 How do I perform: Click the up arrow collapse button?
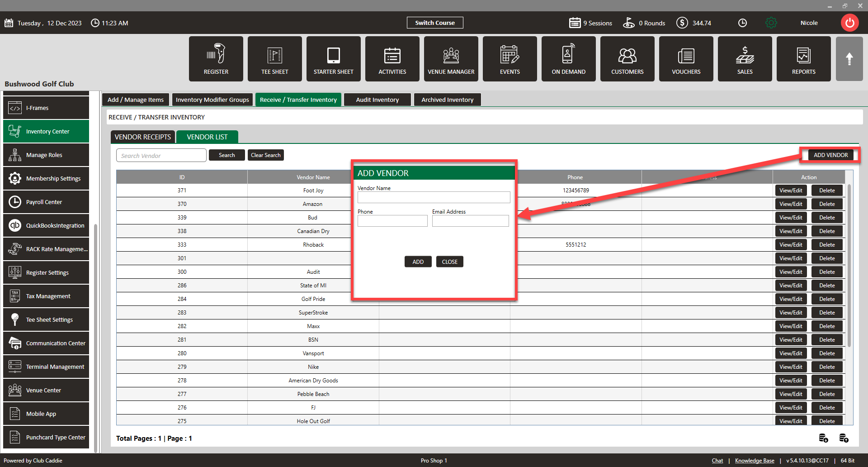[849, 59]
